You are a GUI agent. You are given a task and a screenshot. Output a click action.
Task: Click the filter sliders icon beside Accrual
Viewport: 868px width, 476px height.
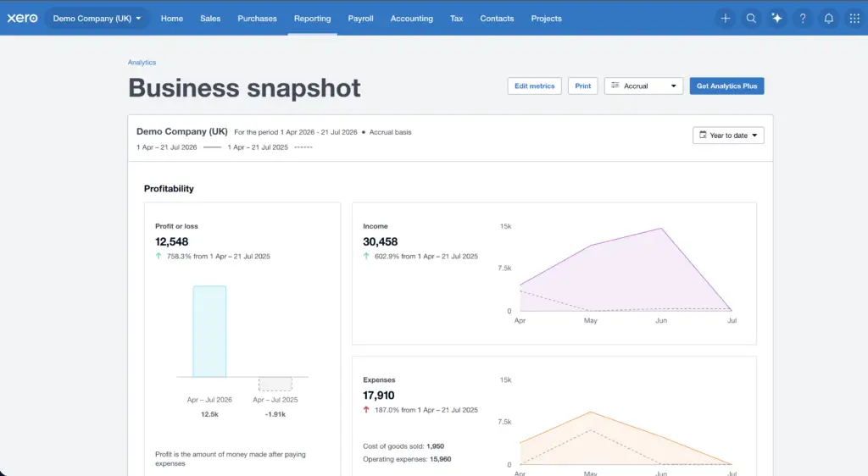[x=615, y=86]
